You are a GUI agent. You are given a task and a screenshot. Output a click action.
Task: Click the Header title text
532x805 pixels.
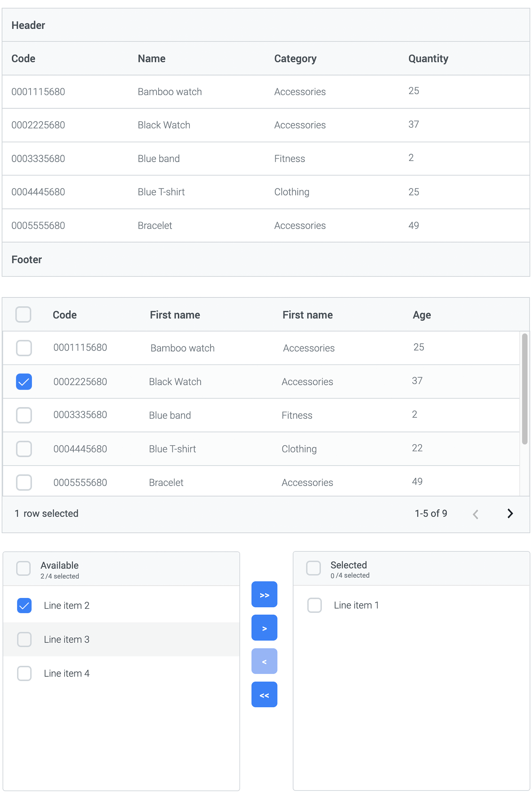pos(28,26)
